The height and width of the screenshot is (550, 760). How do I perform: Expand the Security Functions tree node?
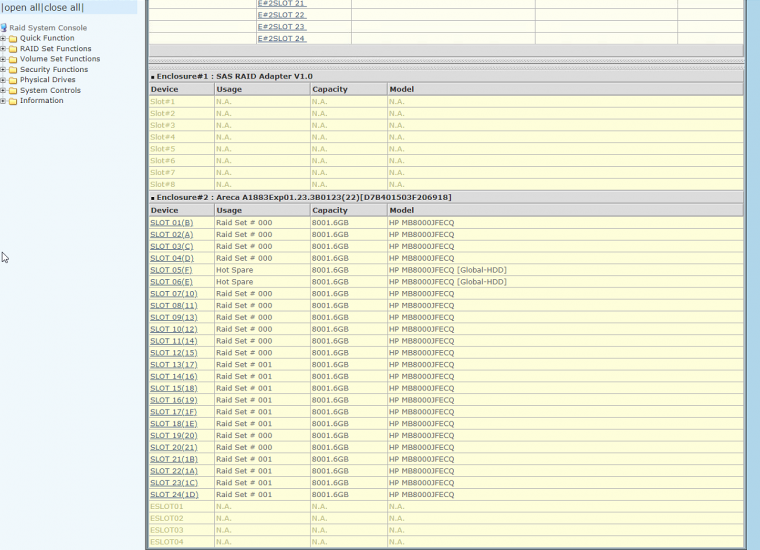(x=3, y=70)
